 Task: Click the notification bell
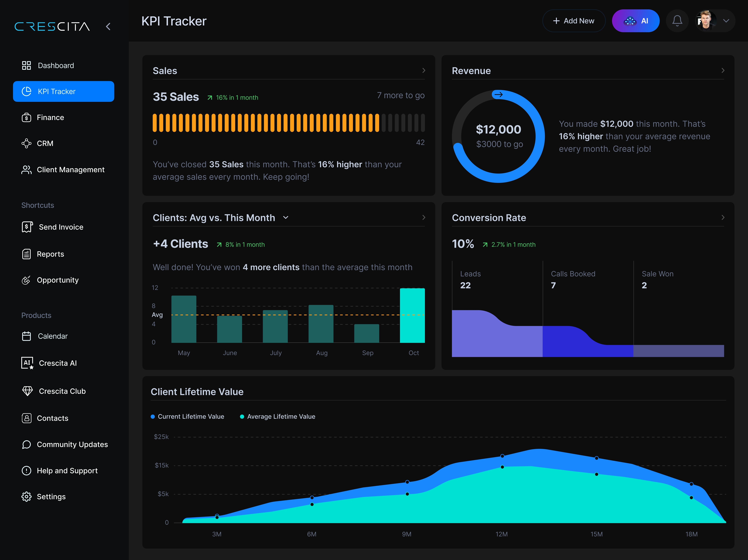click(677, 21)
